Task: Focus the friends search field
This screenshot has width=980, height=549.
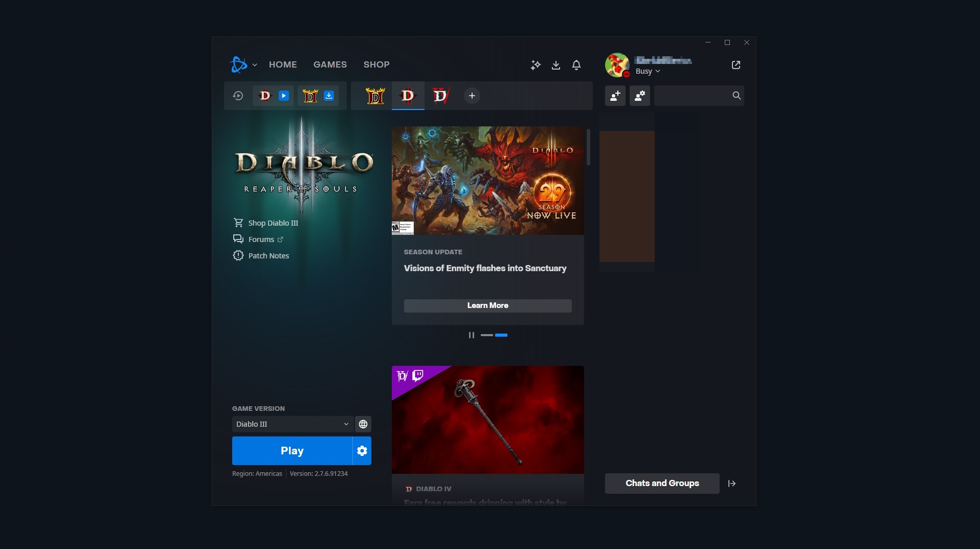Action: [x=699, y=96]
